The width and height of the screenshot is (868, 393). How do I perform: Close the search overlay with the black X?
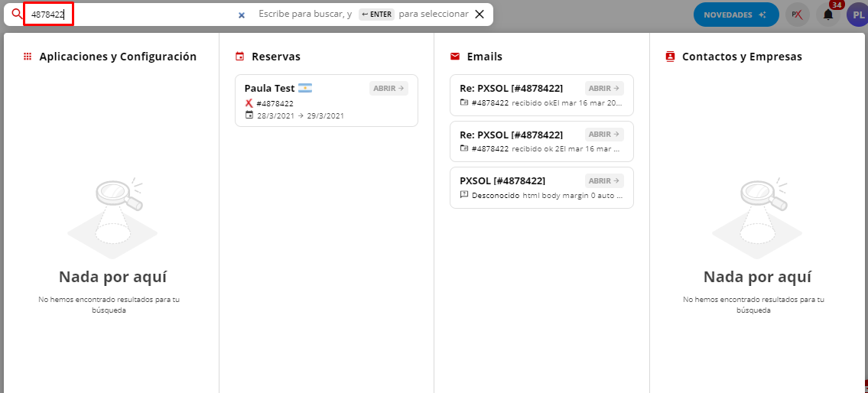tap(480, 14)
